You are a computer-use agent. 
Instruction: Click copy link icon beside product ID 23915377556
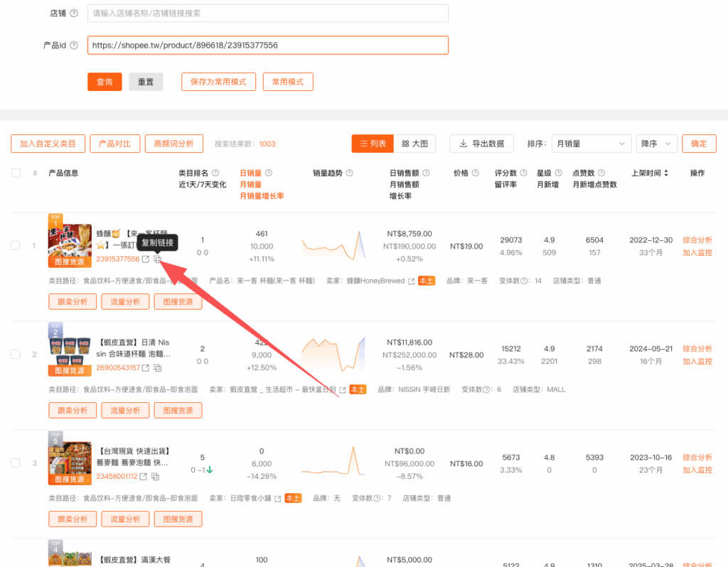(x=158, y=259)
